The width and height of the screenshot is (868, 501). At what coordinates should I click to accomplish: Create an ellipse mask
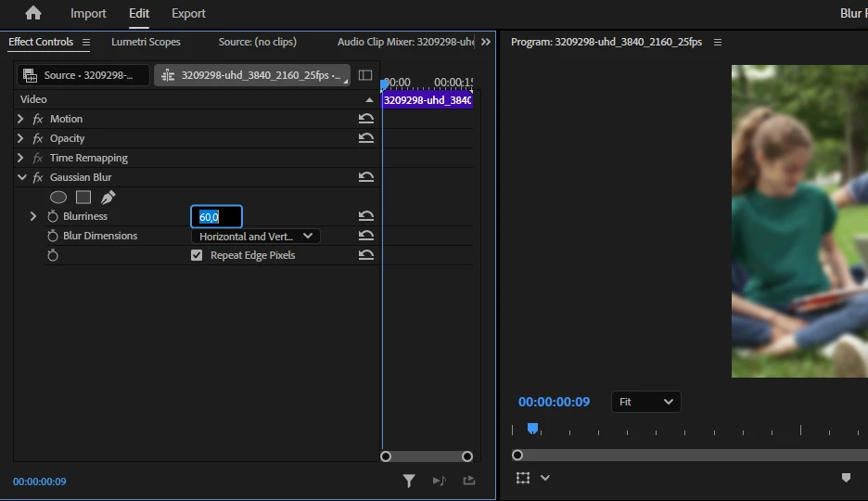click(58, 197)
